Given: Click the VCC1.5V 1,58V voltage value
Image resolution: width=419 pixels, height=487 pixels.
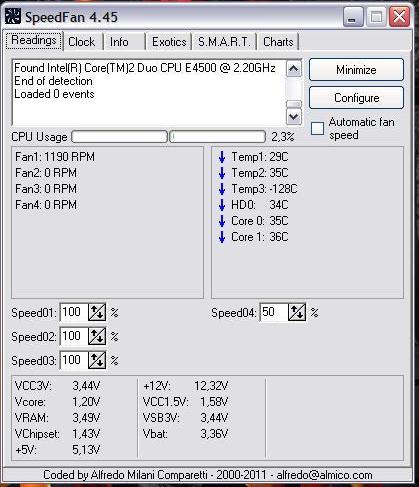Looking at the screenshot, I should [214, 402].
